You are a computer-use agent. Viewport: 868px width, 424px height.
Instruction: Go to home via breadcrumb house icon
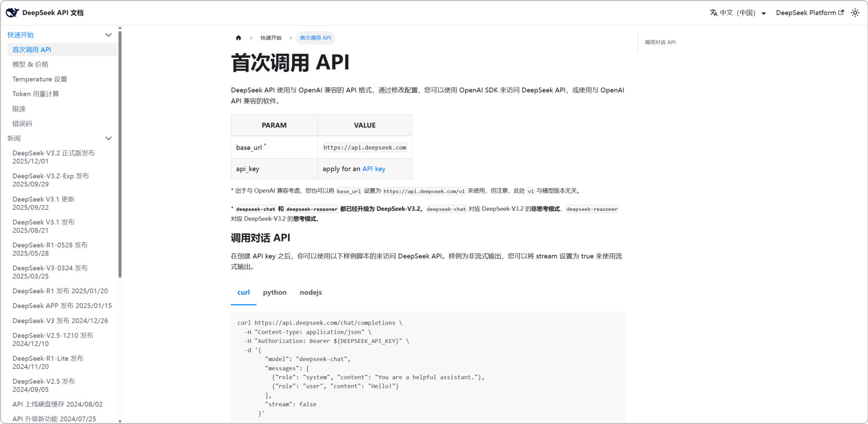click(239, 38)
